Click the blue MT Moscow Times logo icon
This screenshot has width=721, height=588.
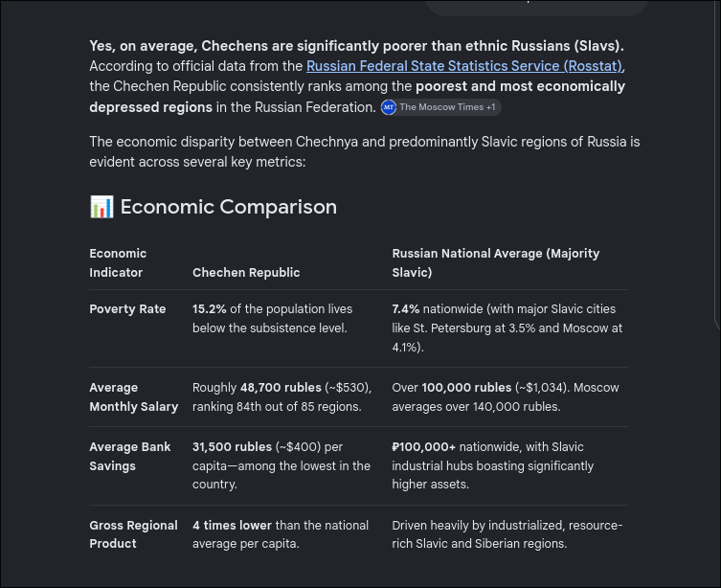coord(389,107)
